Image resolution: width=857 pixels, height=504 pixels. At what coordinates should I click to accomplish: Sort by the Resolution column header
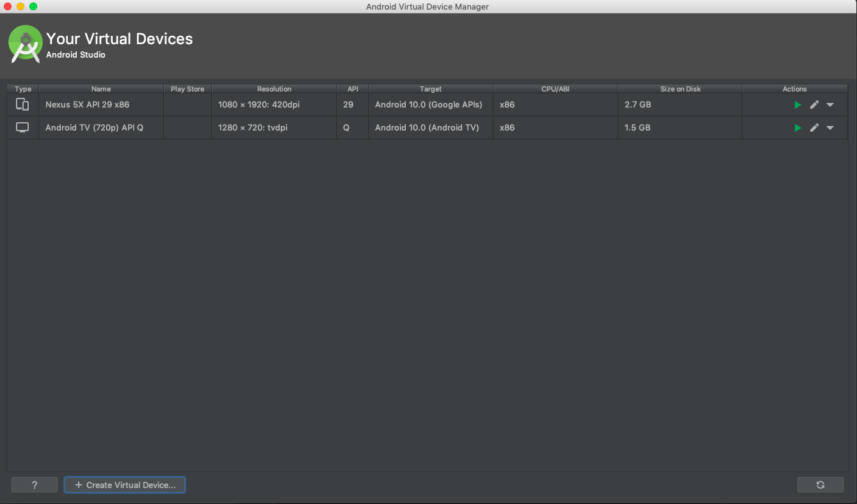click(274, 89)
